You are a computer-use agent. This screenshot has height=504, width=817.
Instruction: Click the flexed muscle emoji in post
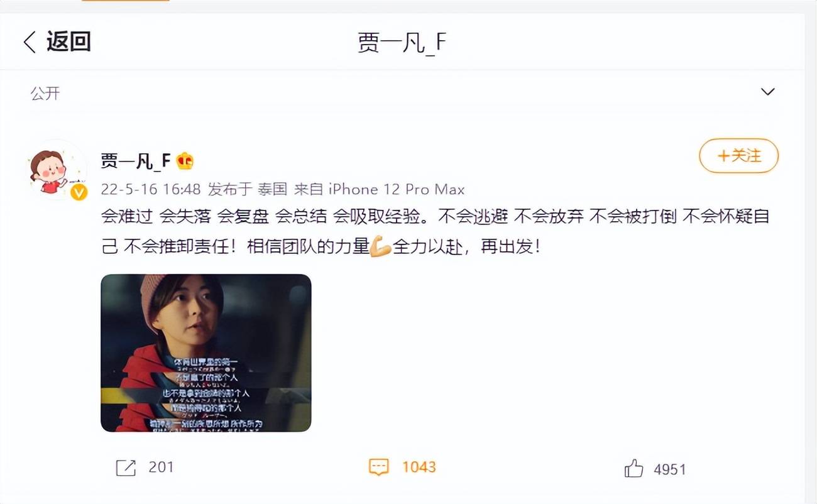[381, 247]
